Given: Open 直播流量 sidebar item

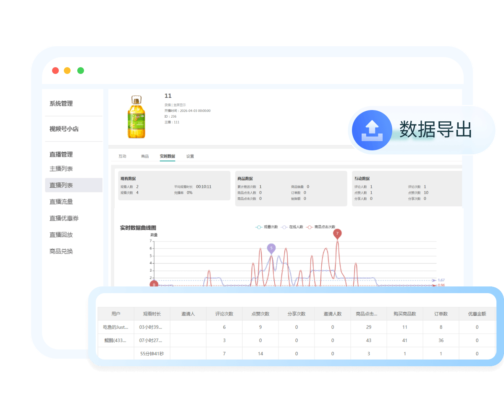Looking at the screenshot, I should coord(61,202).
